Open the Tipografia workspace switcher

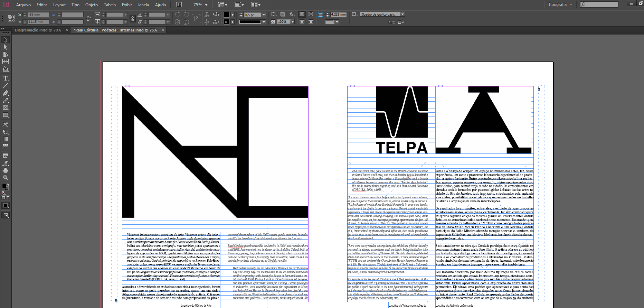pos(560,5)
